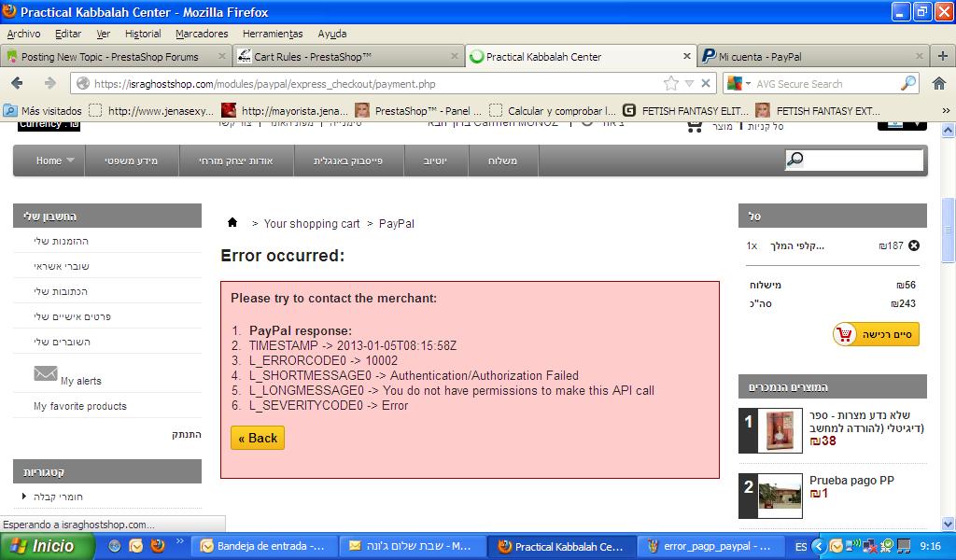Click the יוטיוב navigation item
Image resolution: width=956 pixels, height=560 pixels.
pos(435,161)
